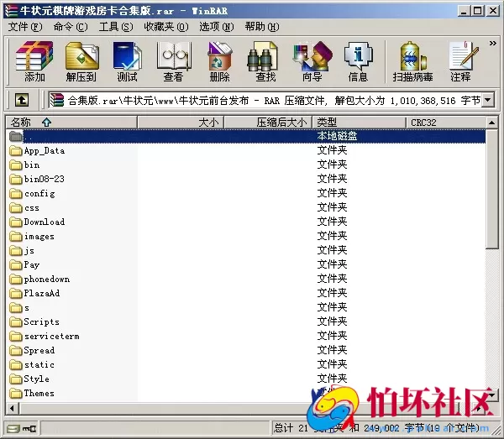Select the PlazaAd folder row

coord(246,293)
